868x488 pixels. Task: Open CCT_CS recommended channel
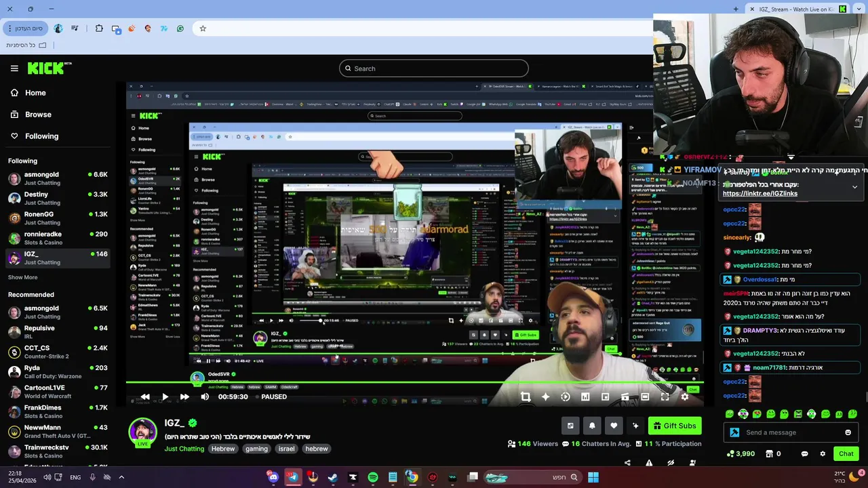coord(58,352)
